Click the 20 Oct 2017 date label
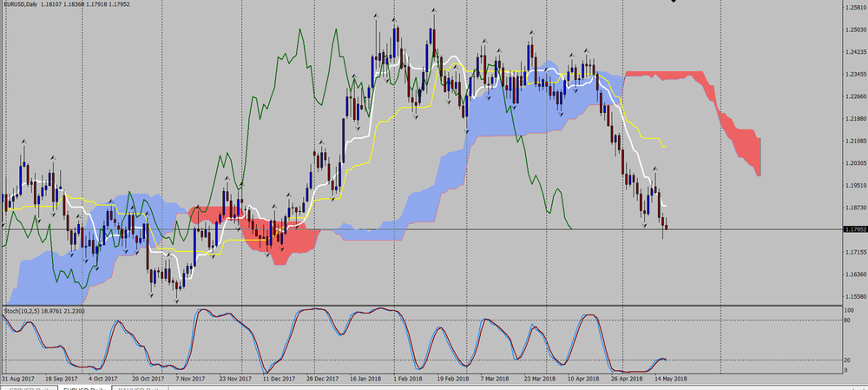This screenshot has width=868, height=390. click(x=148, y=379)
